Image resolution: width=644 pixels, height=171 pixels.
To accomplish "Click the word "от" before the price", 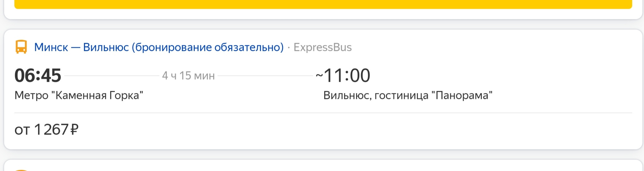I will [x=22, y=130].
